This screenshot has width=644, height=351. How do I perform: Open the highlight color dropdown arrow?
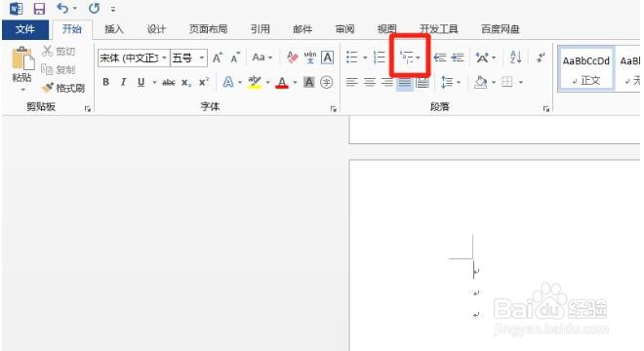point(267,83)
